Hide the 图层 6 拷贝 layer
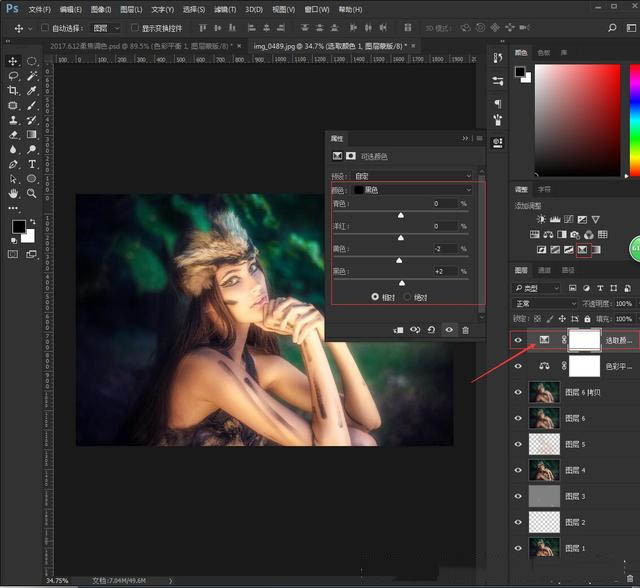 pyautogui.click(x=518, y=392)
